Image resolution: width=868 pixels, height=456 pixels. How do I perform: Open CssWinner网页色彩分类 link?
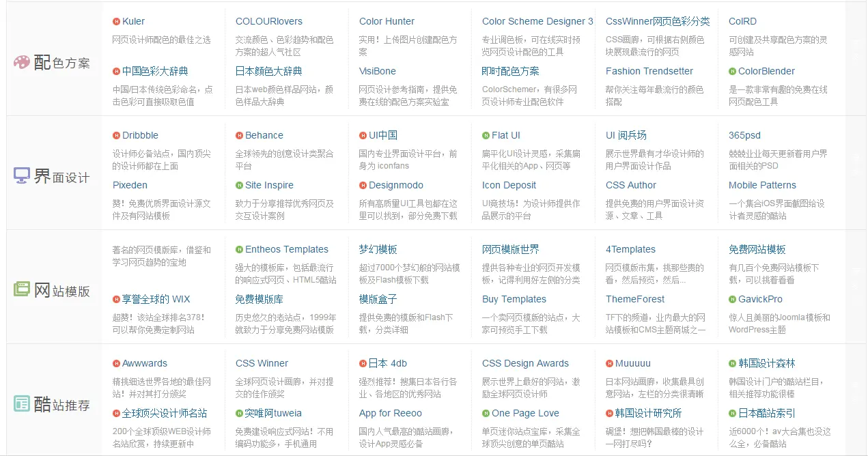[x=658, y=21]
